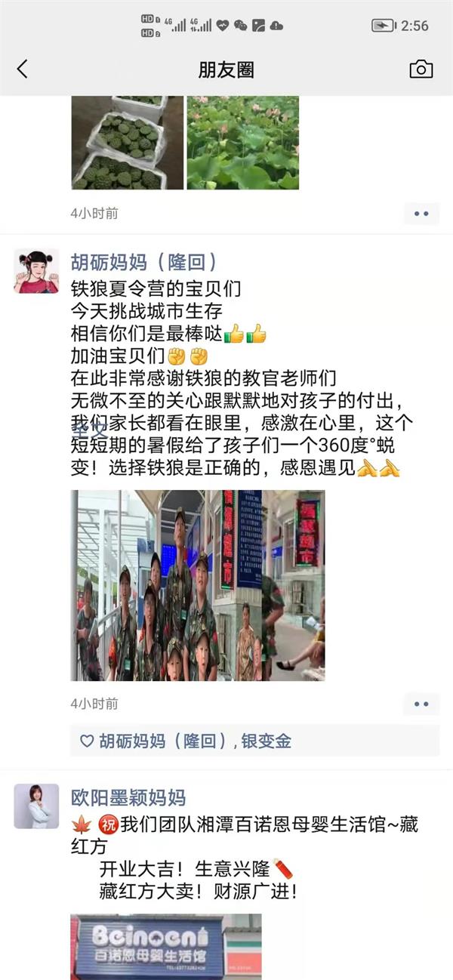Tap the back arrow in header

(x=22, y=69)
